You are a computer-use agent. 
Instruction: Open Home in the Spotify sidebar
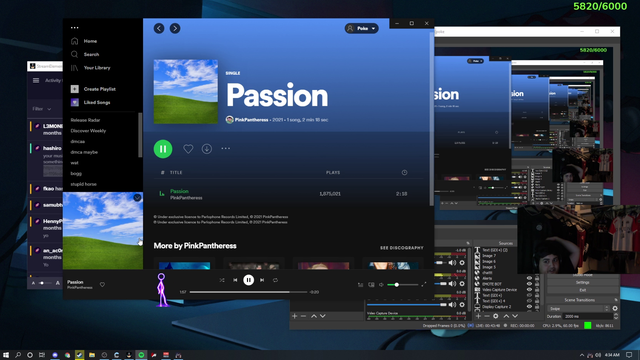point(84,41)
